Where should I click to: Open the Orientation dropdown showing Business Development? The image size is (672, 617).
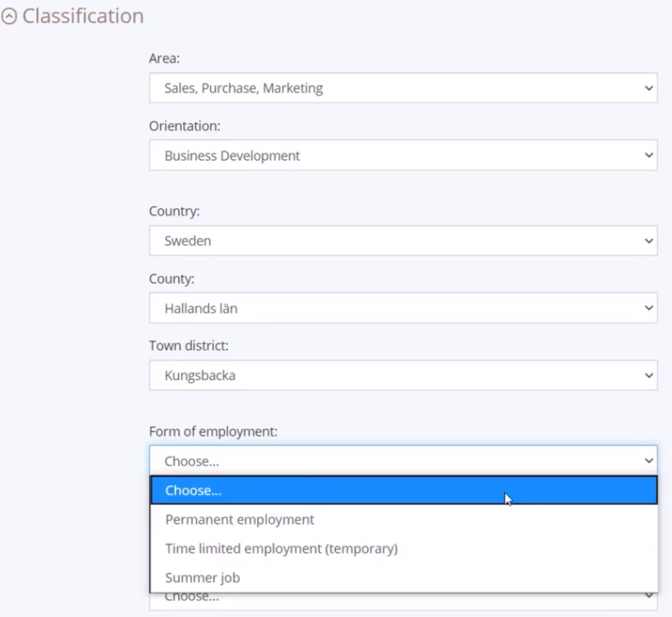click(403, 155)
